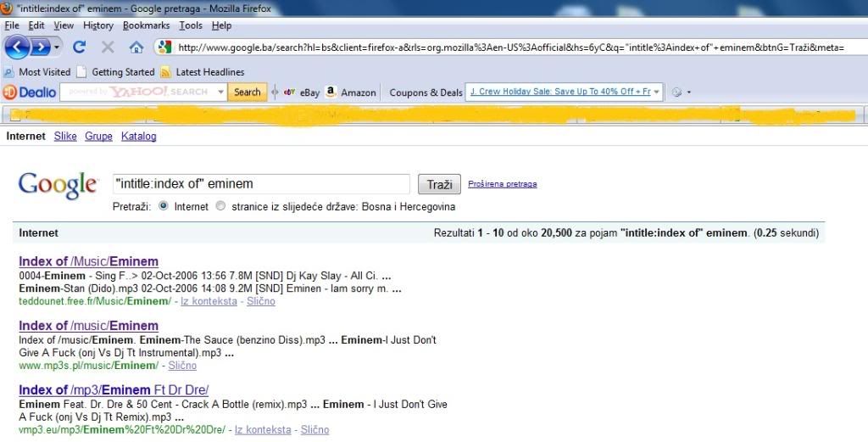Click the Google search query field

pos(261,184)
